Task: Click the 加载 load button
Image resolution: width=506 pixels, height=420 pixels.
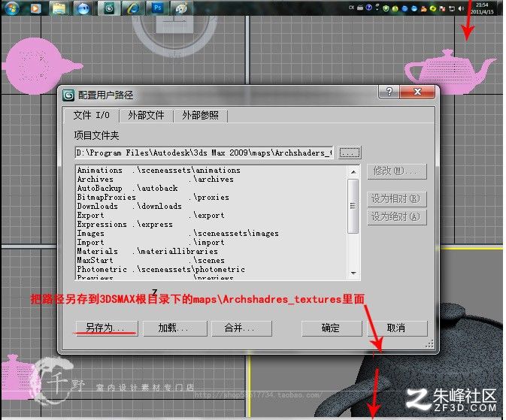Action: coord(174,328)
